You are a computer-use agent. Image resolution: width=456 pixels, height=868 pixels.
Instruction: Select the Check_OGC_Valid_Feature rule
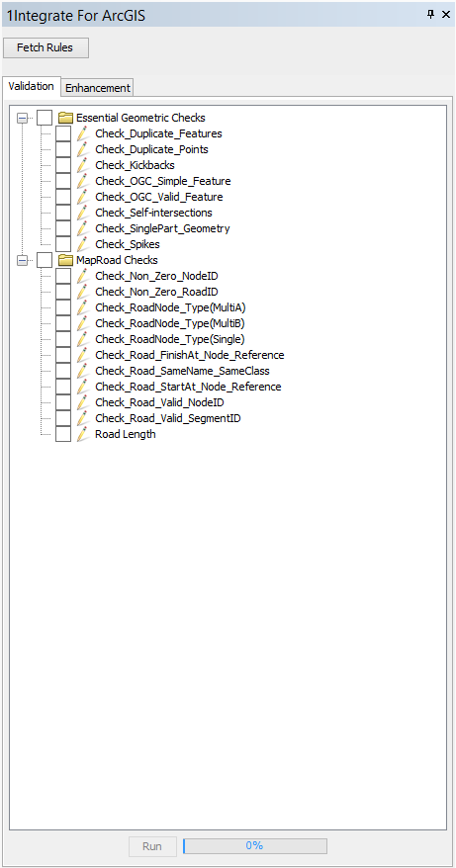tap(159, 197)
